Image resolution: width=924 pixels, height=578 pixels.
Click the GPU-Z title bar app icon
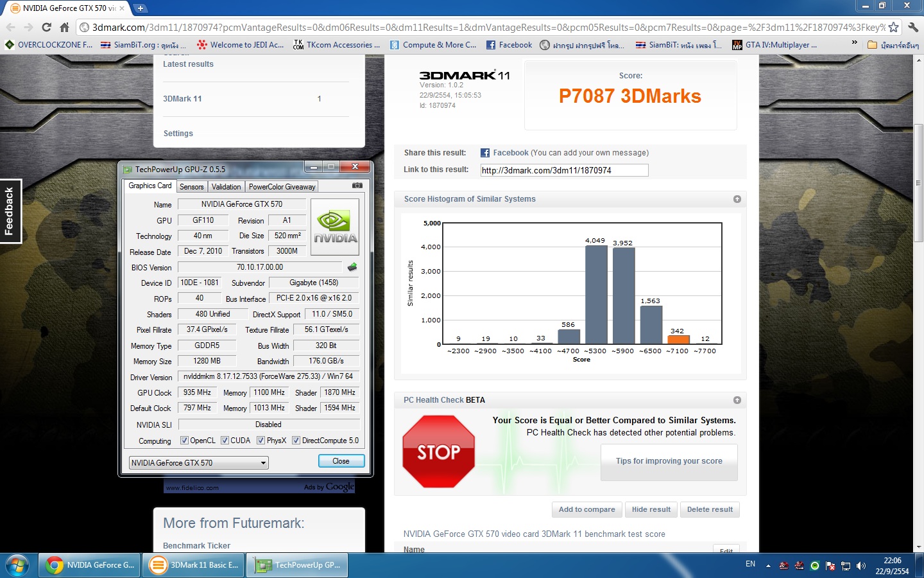[x=127, y=170]
